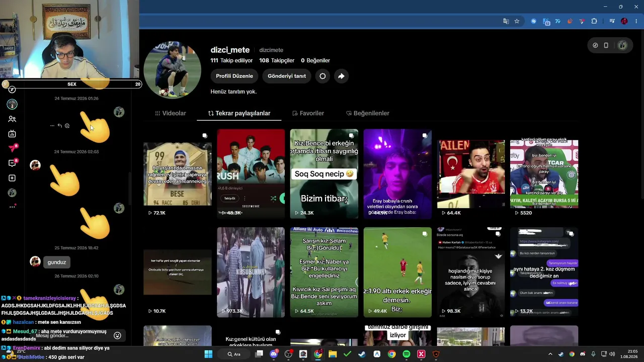The image size is (644, 362).
Task: Click the Profili Düzenle button
Action: pos(234,76)
